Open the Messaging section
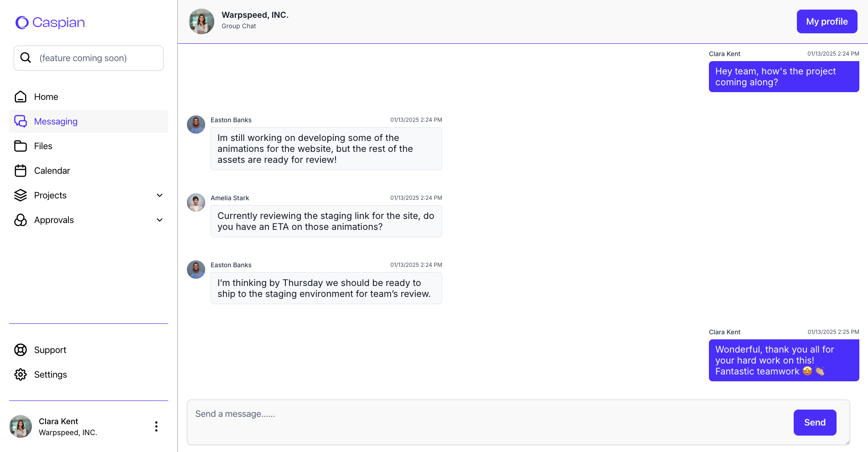Image resolution: width=868 pixels, height=452 pixels. click(56, 121)
